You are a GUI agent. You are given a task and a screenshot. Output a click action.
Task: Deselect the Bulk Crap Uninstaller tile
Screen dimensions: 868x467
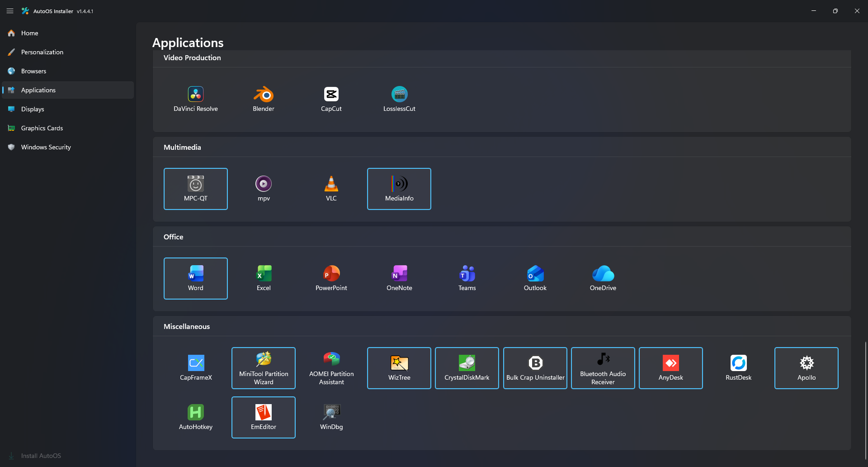click(x=535, y=368)
